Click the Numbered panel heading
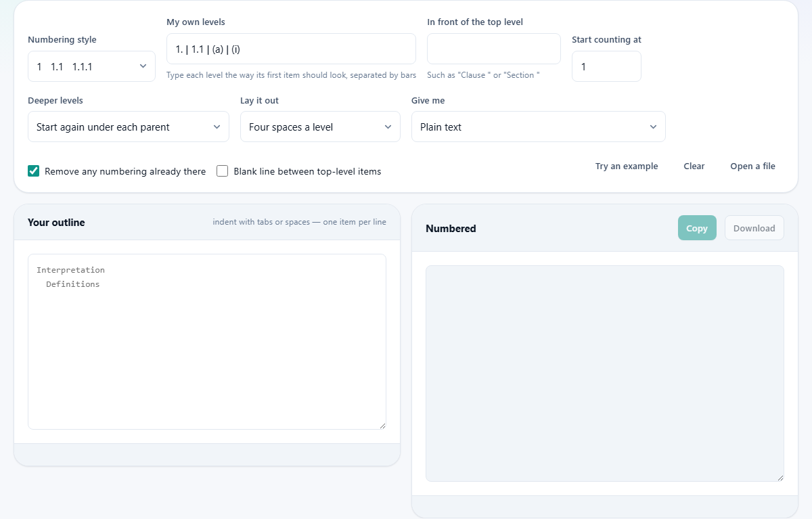This screenshot has width=812, height=519. 451,229
